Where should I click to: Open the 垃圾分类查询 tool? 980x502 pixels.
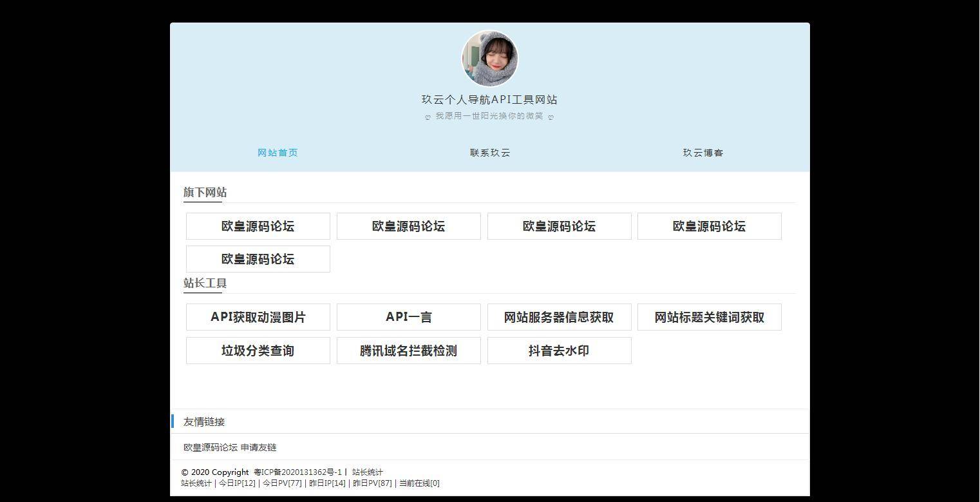point(258,351)
